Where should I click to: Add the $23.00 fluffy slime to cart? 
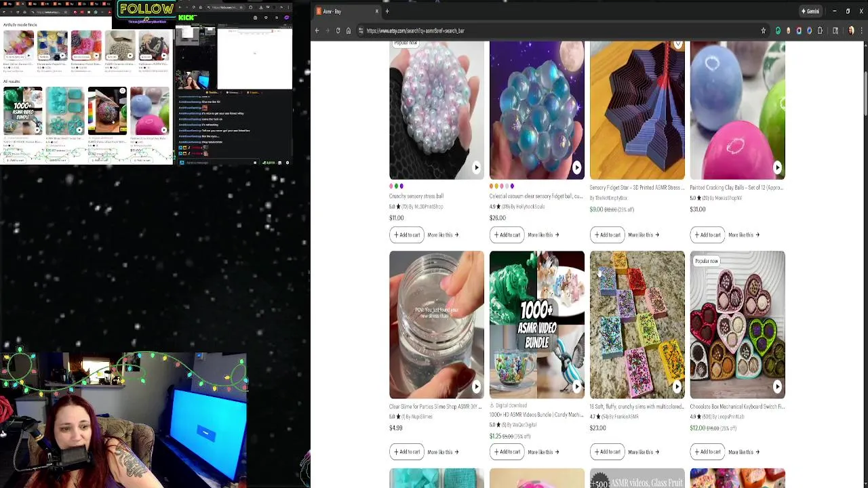click(608, 451)
